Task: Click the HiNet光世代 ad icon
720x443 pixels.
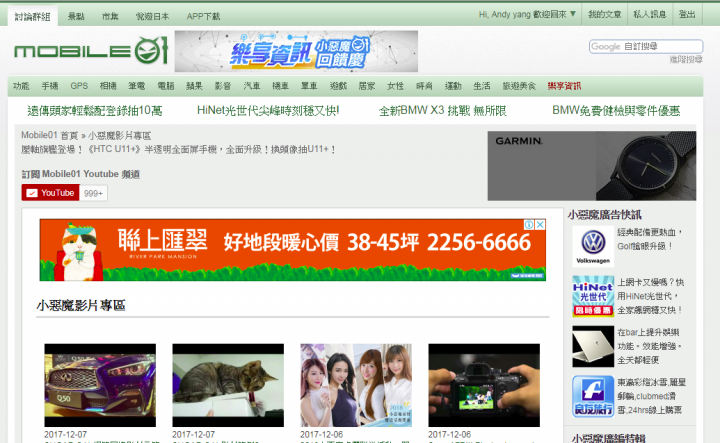Action: [593, 296]
